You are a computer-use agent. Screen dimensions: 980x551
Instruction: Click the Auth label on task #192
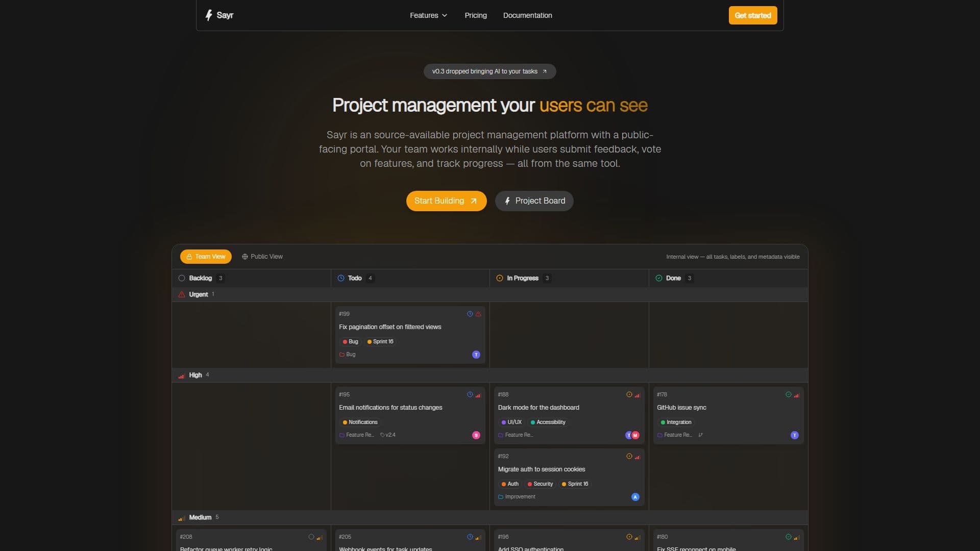click(510, 484)
